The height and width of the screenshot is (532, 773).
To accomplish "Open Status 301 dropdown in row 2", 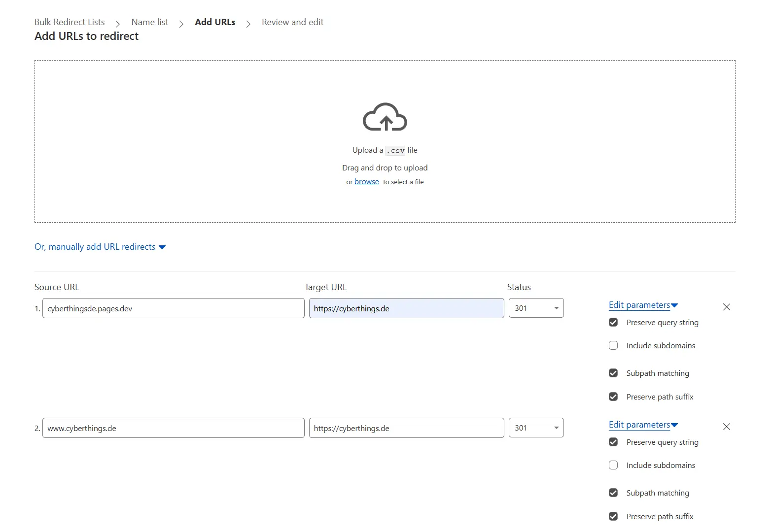I will pyautogui.click(x=536, y=428).
